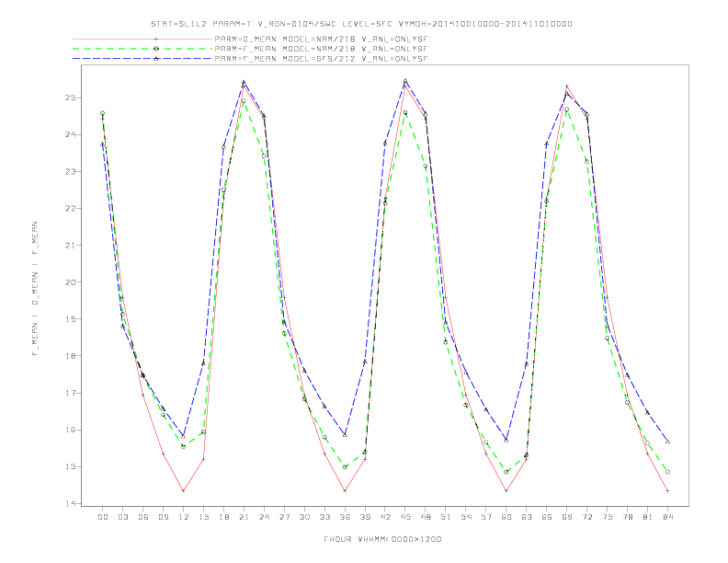This screenshot has width=728, height=563.
Task: Click the x-axis forecast hour label 75
Action: 608,517
